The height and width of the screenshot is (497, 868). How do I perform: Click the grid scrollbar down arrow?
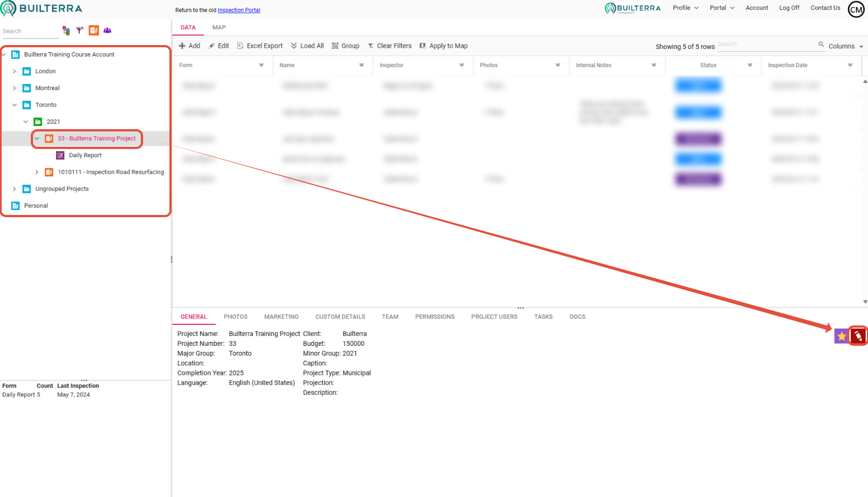(865, 301)
